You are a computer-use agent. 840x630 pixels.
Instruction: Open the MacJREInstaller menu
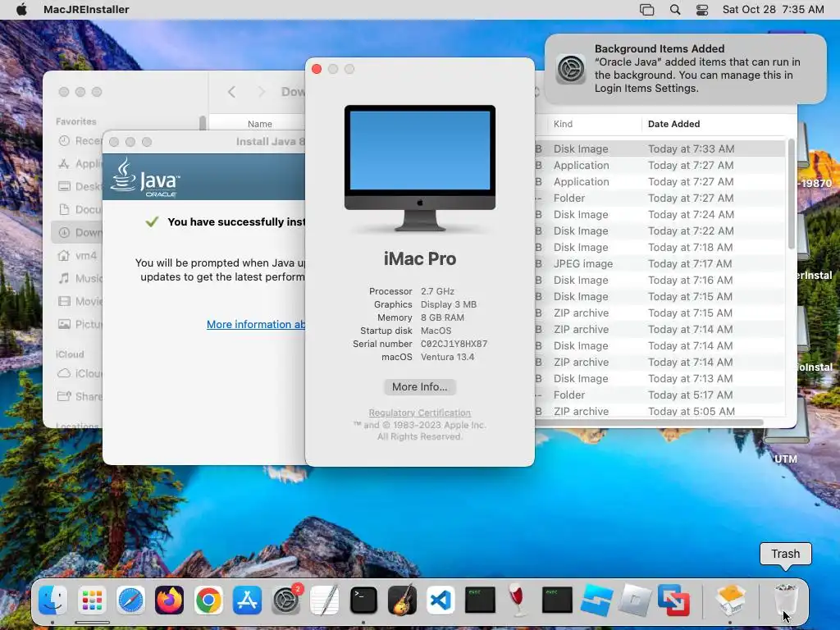coord(86,9)
